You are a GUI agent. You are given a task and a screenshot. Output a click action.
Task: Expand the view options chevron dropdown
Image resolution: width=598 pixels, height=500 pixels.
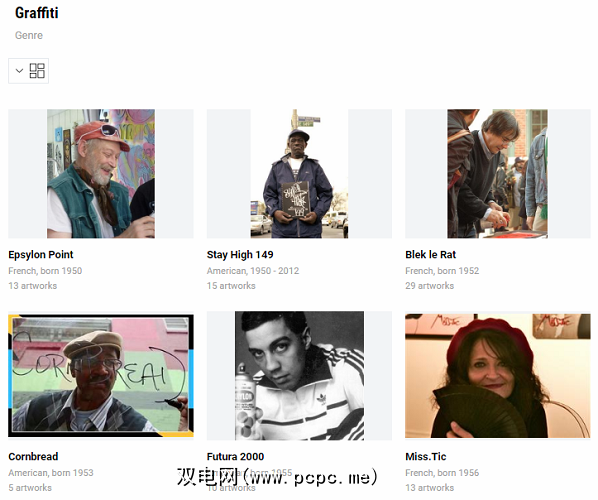[19, 71]
